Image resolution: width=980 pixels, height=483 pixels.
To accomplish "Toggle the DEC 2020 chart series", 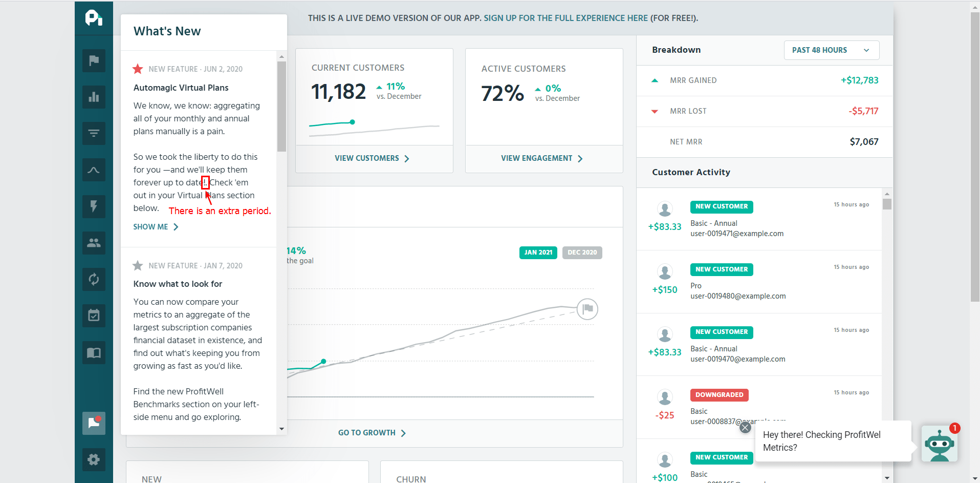I will [x=582, y=253].
